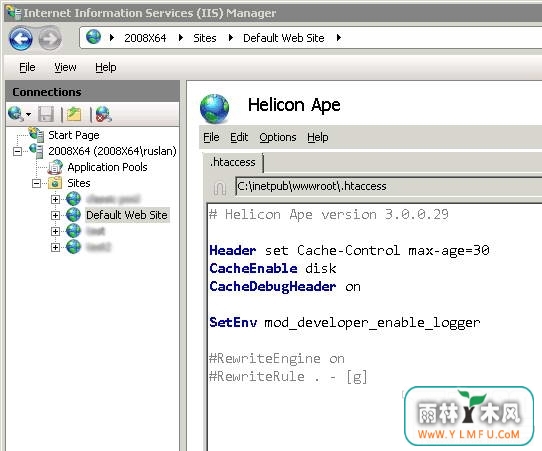Click the globe icon beside Default Web Site
Screen dimensions: 542x451
(73, 215)
